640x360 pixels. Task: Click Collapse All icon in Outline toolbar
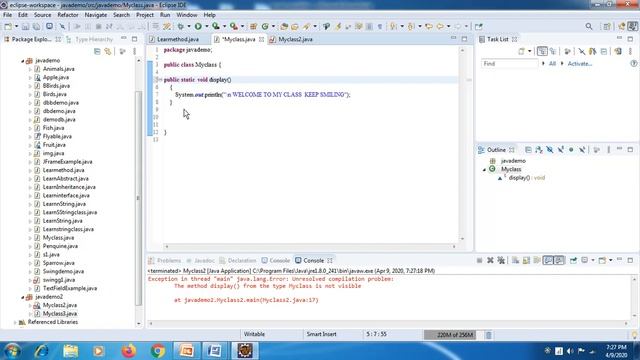[x=528, y=150]
